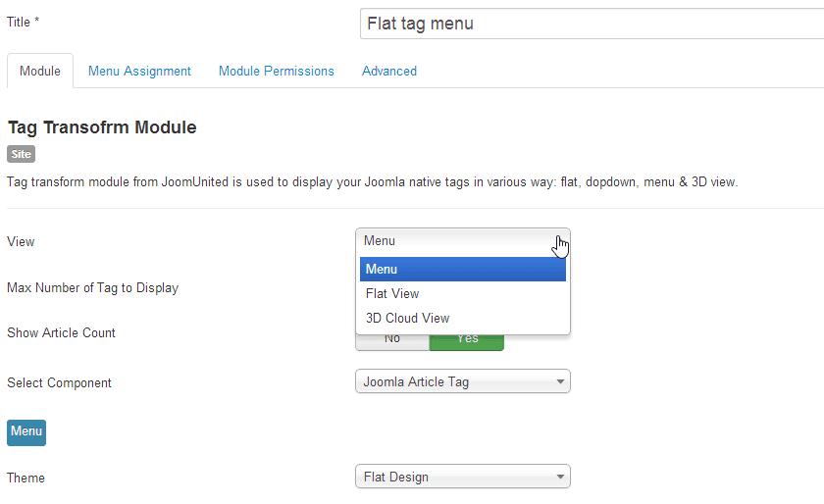
Task: Click the Show Article Count label
Action: [61, 333]
